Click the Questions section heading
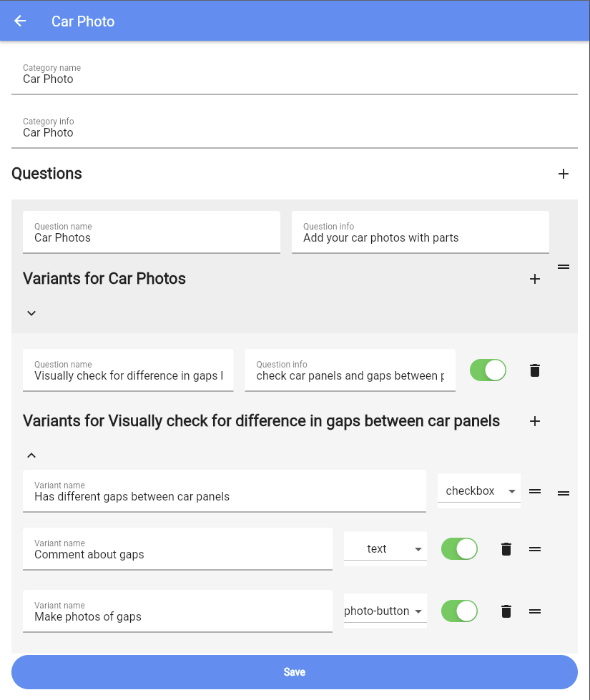590x700 pixels. click(46, 173)
